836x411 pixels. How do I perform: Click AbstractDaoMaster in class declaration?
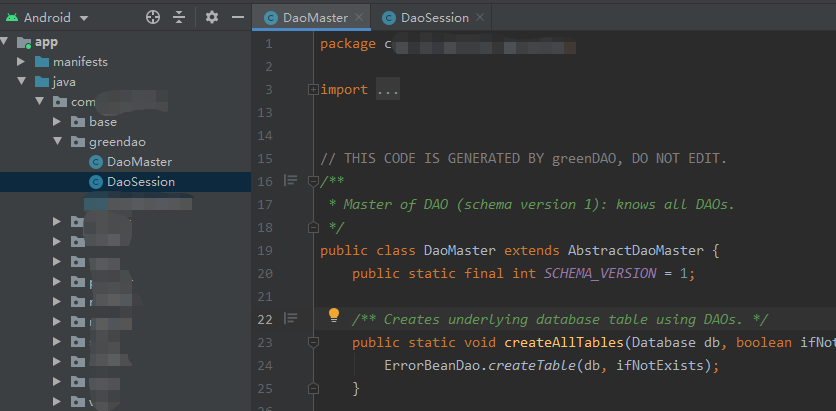(636, 251)
